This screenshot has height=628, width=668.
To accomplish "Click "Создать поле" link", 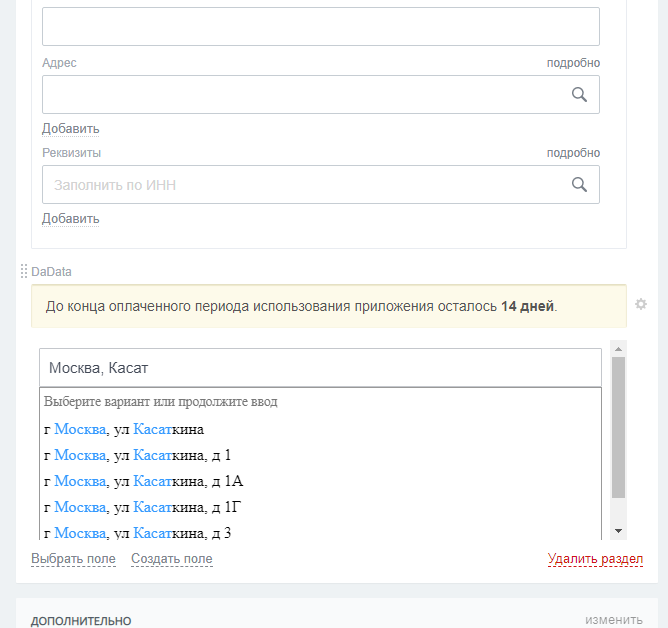I will point(171,559).
